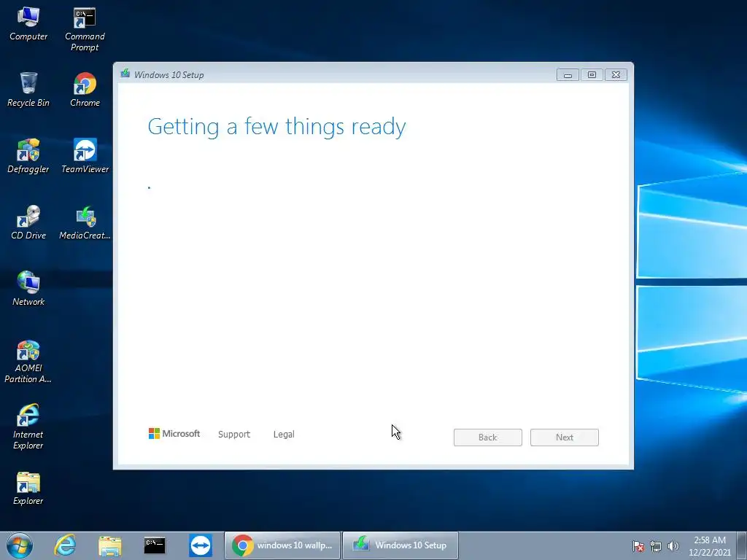Click the Show desktop strip
The image size is (747, 560).
click(742, 545)
